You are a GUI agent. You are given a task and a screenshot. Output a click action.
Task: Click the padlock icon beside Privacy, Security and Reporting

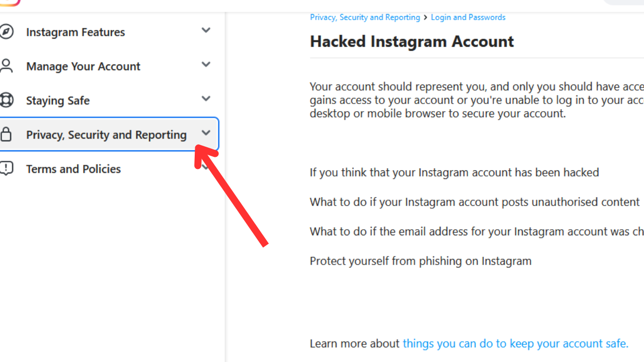6,135
